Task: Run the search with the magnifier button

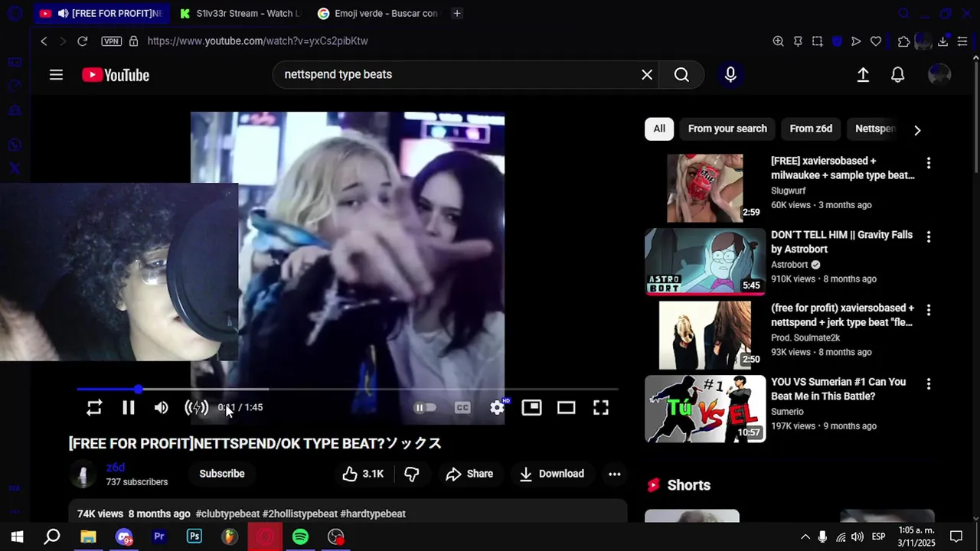Action: tap(681, 74)
